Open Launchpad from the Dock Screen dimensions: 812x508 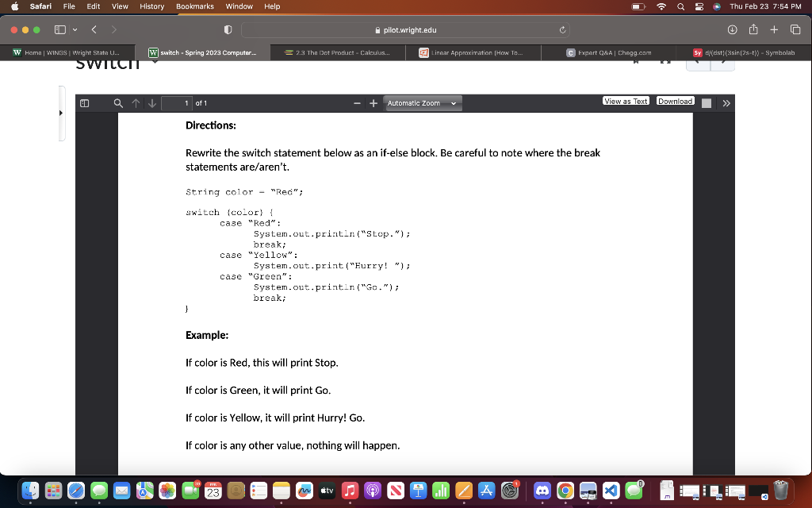pyautogui.click(x=52, y=491)
